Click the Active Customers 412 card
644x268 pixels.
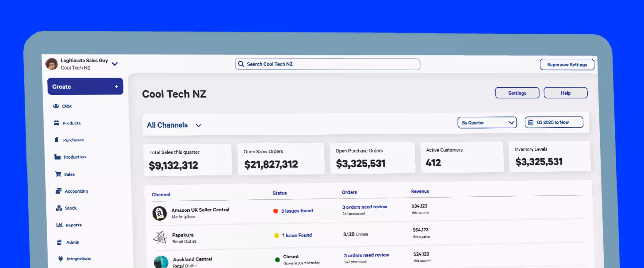tap(462, 157)
